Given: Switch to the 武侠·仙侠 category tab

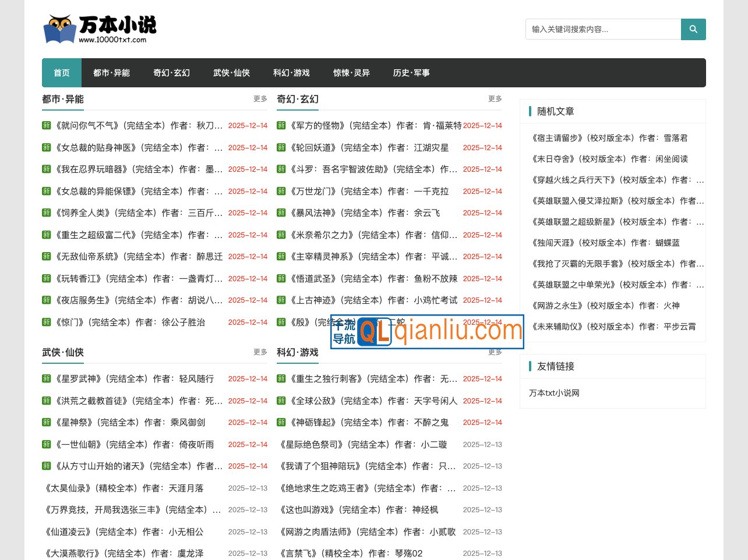Looking at the screenshot, I should click(x=231, y=73).
